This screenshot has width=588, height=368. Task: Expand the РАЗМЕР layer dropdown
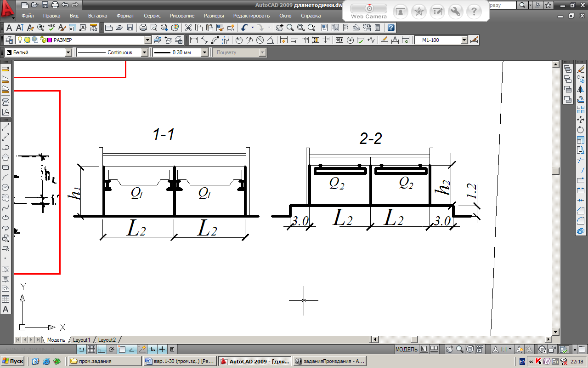[147, 40]
